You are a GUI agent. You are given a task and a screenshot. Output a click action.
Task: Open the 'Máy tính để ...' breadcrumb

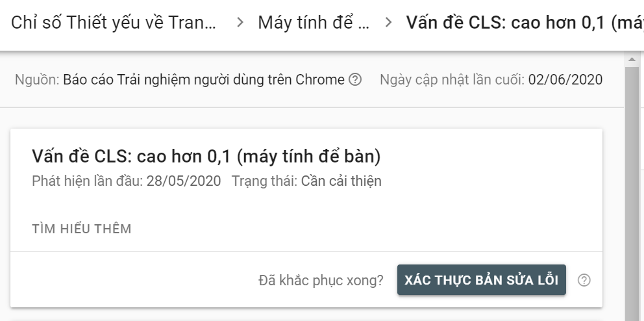coord(314,22)
